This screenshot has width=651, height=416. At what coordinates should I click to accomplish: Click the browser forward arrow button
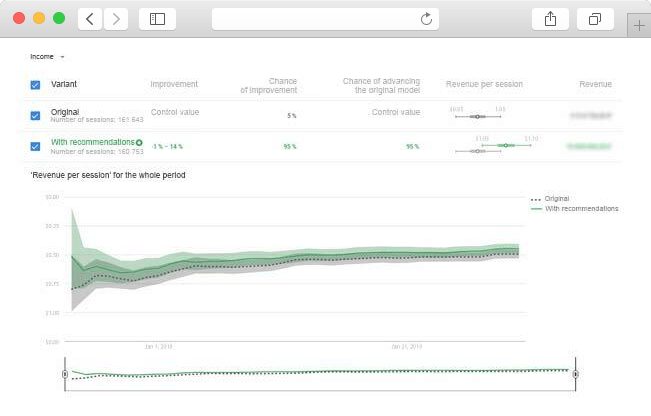tap(116, 19)
